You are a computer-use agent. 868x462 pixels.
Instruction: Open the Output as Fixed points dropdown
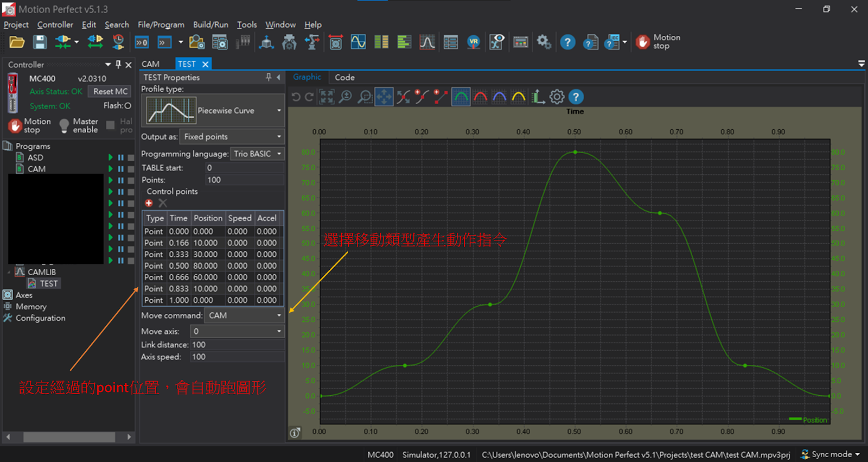click(x=232, y=137)
